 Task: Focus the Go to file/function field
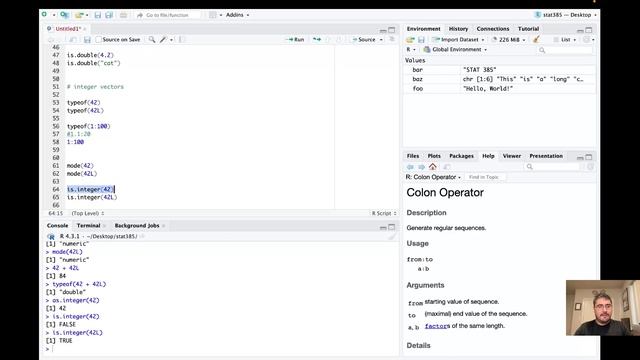(x=168, y=15)
